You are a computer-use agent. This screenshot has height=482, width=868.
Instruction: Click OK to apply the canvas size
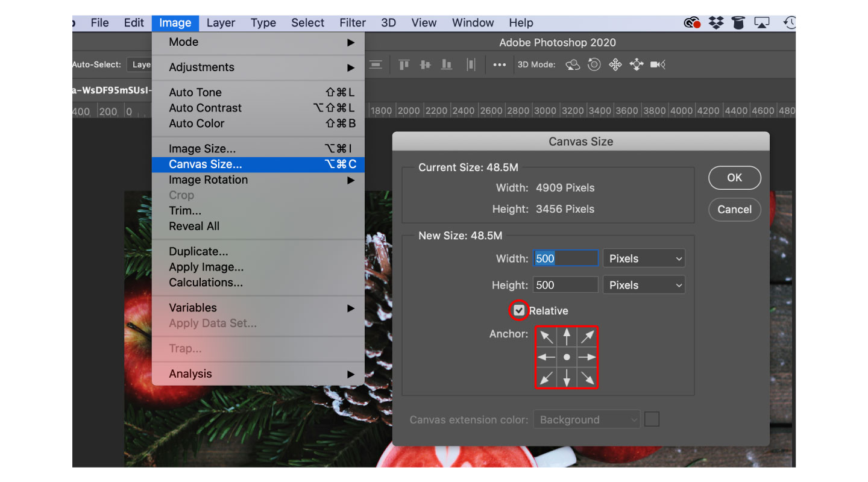click(x=734, y=178)
